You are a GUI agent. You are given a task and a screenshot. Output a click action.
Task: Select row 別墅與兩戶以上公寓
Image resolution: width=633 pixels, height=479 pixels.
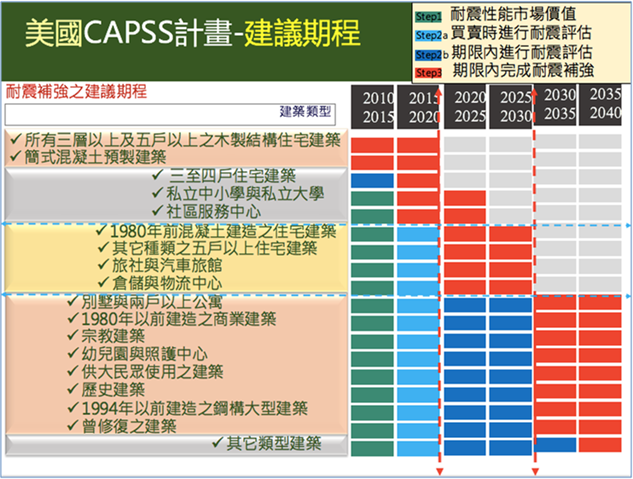coord(145,301)
